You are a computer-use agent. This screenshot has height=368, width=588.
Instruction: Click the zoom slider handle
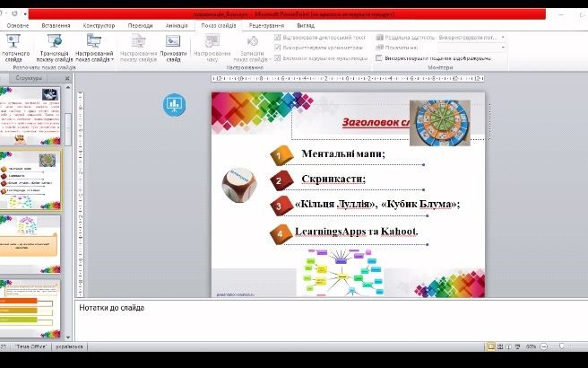click(x=563, y=346)
